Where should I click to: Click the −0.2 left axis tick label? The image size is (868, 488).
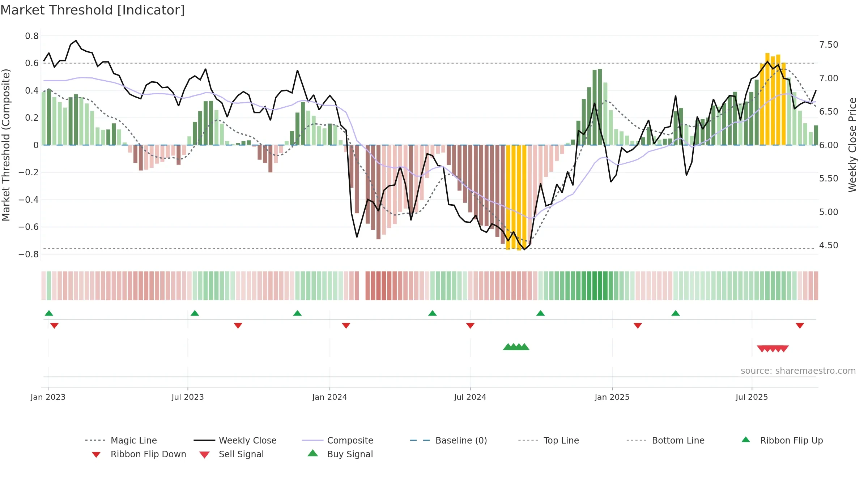pos(29,172)
